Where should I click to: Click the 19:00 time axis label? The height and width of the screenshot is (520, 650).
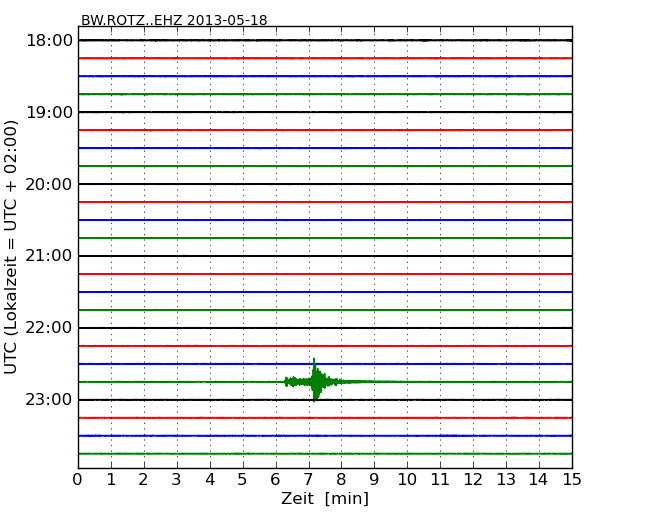coord(49,112)
